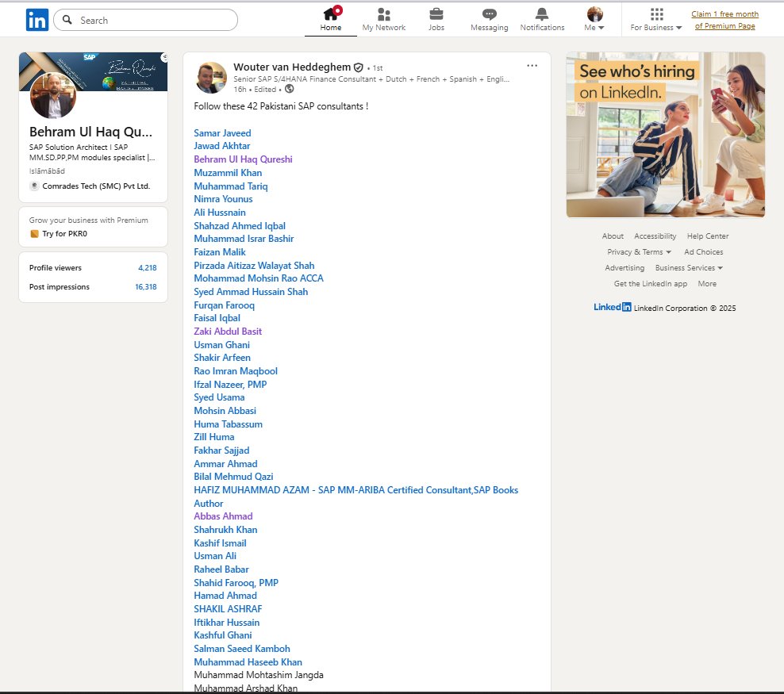Image resolution: width=784 pixels, height=694 pixels.
Task: Open Shahzad Ahmed Iqbal profile link
Action: pyautogui.click(x=240, y=226)
